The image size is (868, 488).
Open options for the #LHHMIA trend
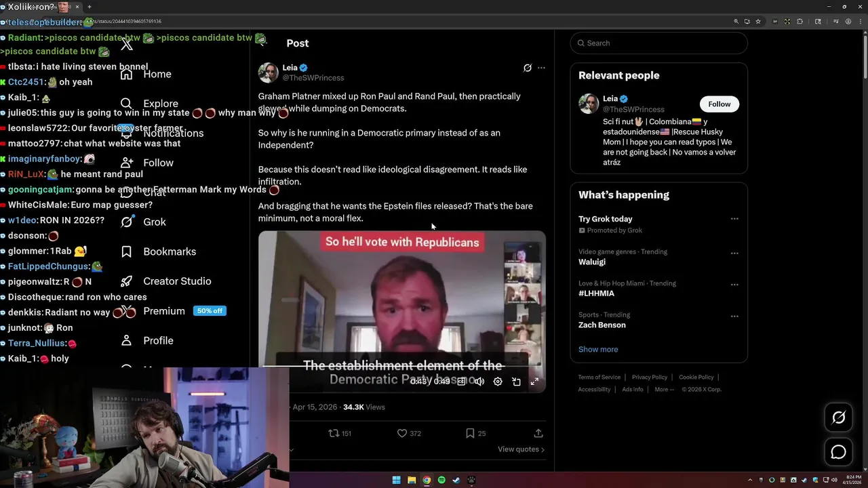tap(734, 285)
